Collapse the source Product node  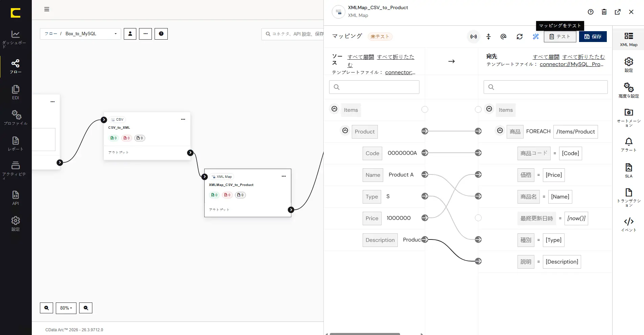(x=345, y=130)
